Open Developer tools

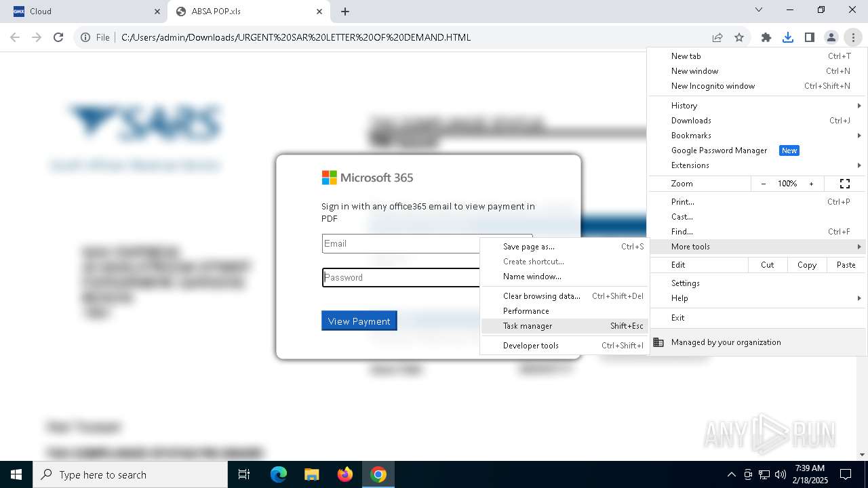(x=564, y=346)
